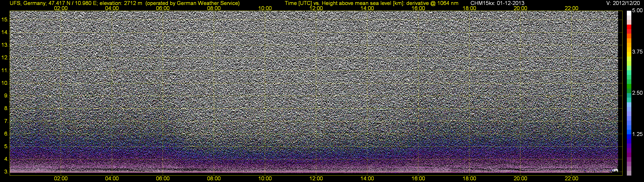Click "(operated by German Weather Service)" label
Image resolution: width=644 pixels, height=182 pixels.
[192, 3]
